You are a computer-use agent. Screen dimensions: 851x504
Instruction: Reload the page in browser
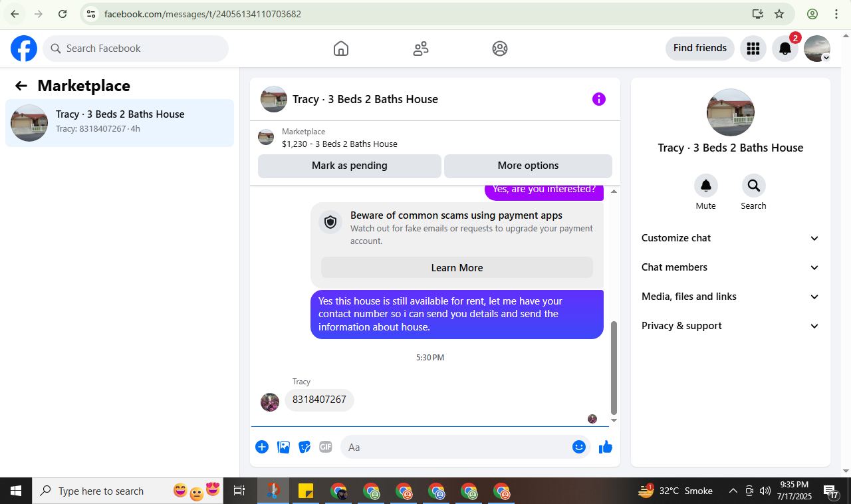(x=62, y=14)
